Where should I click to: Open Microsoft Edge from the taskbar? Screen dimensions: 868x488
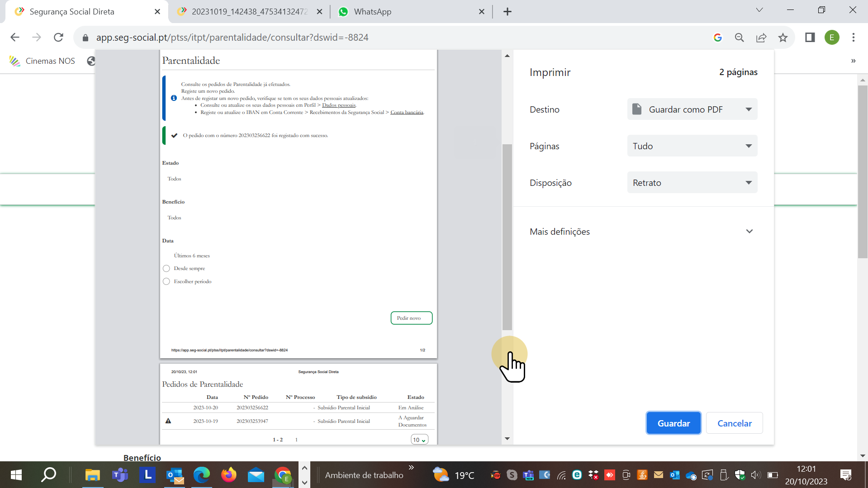point(202,475)
